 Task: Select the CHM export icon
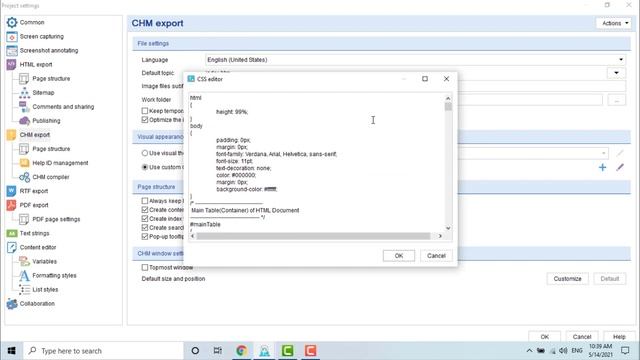(x=12, y=135)
